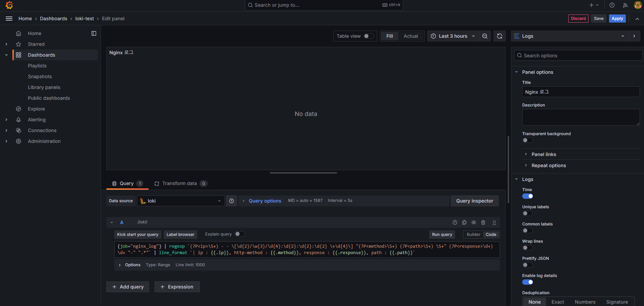Collapse the options pane with the arrow
Image resolution: width=644 pixels, height=306 pixels.
coord(634,36)
